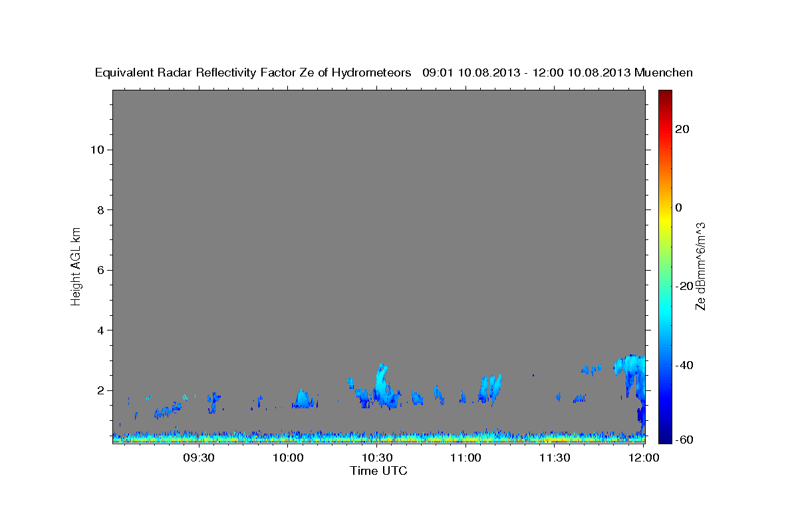This screenshot has height=532, width=798.
Task: Click the height axis label 8
Action: [x=101, y=210]
